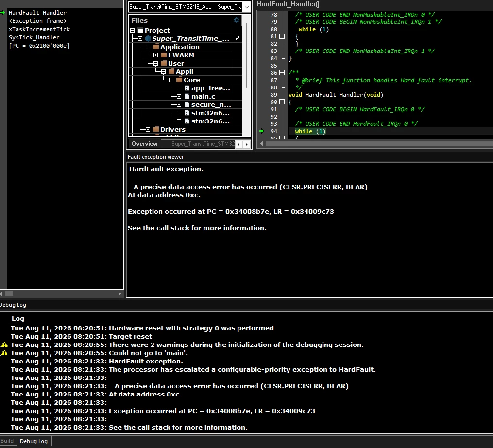Fold the comment block at line 86
The width and height of the screenshot is (493, 448).
point(282,73)
